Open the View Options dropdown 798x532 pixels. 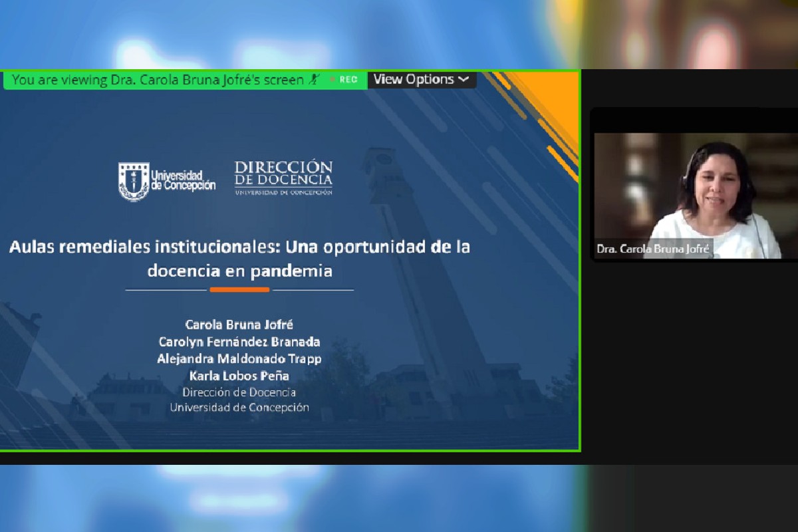pyautogui.click(x=422, y=79)
